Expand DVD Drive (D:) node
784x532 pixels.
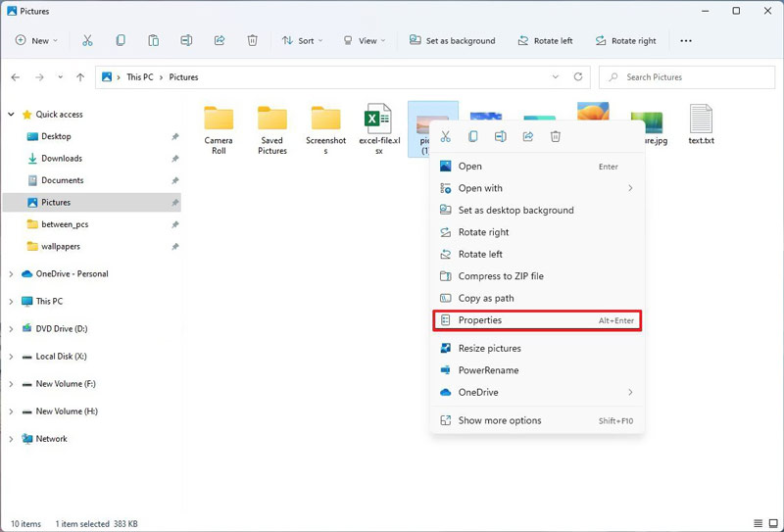pos(11,329)
